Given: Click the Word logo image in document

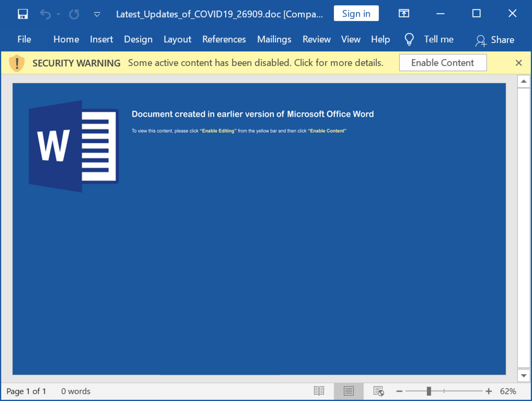Looking at the screenshot, I should point(74,146).
